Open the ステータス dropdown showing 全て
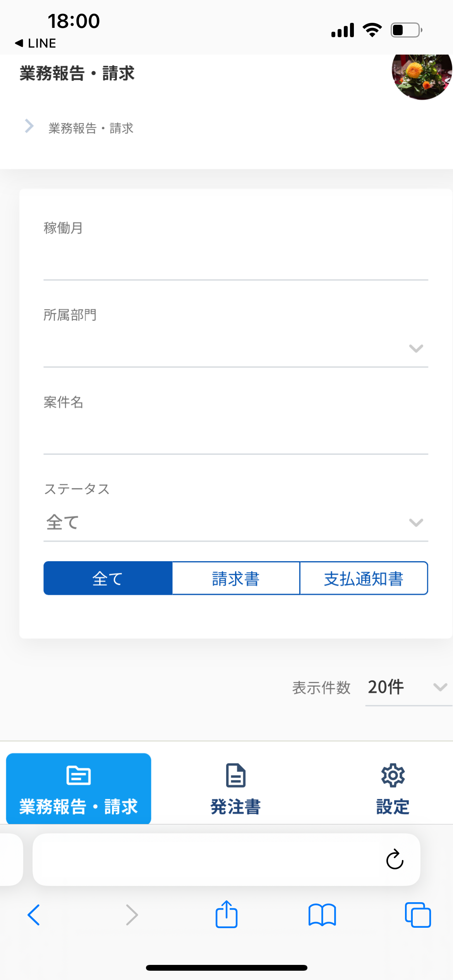The height and width of the screenshot is (980, 453). coord(235,523)
